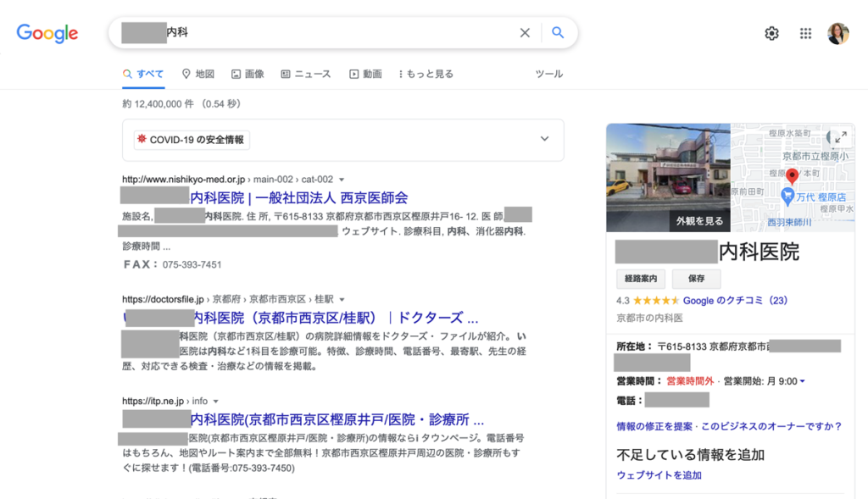Click the 京都市の内科医 category text
868x499 pixels.
pos(650,318)
